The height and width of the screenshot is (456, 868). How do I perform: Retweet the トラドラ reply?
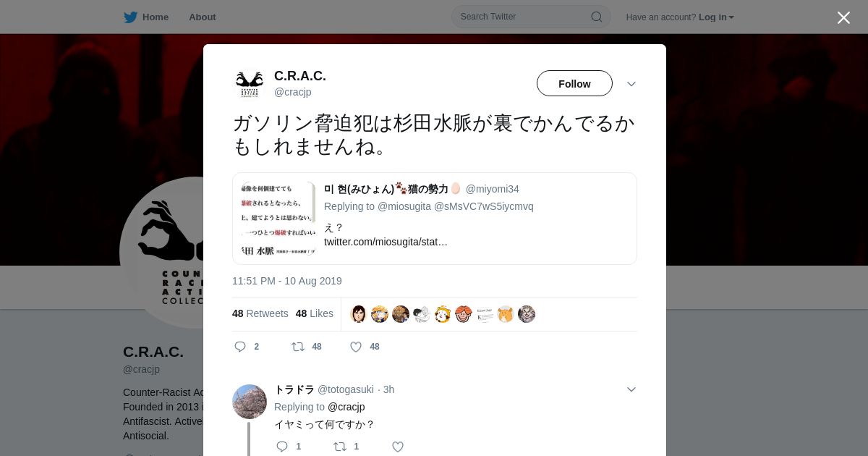point(340,447)
